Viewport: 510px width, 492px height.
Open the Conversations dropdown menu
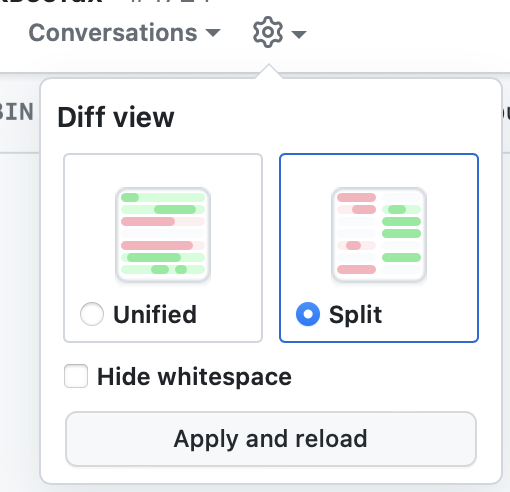[x=124, y=33]
